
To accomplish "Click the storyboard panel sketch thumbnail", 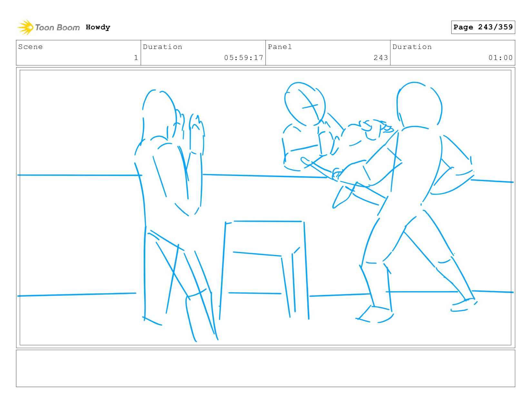I will [x=265, y=208].
